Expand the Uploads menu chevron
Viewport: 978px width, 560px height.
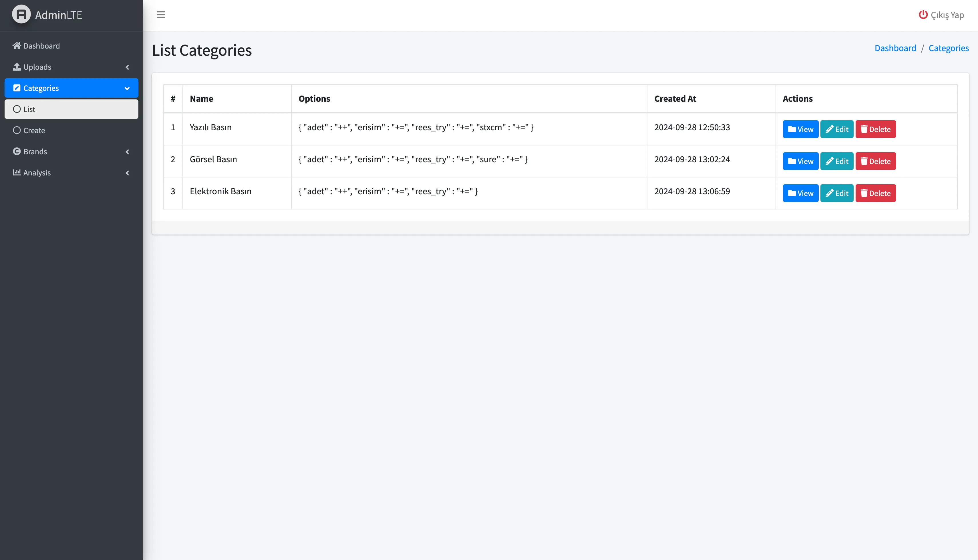(x=128, y=67)
